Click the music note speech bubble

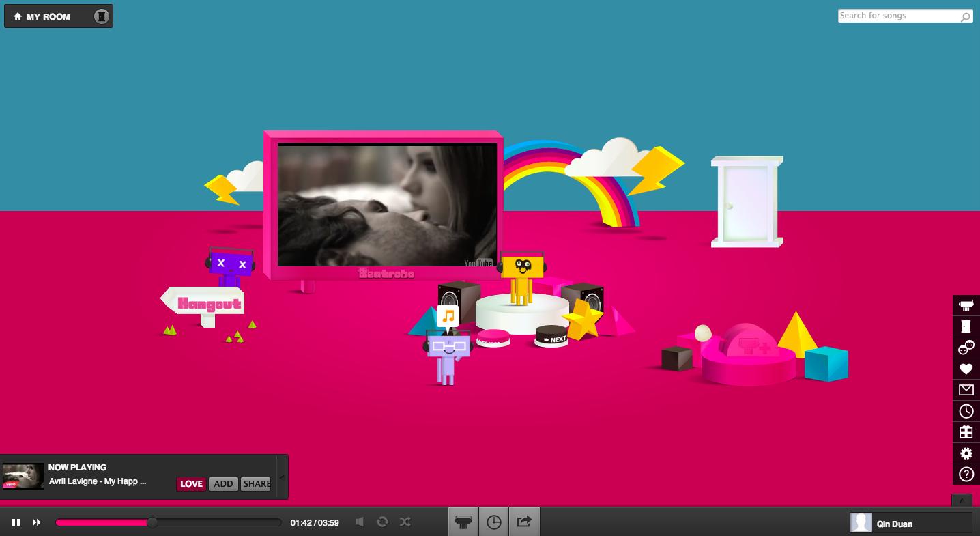[448, 318]
